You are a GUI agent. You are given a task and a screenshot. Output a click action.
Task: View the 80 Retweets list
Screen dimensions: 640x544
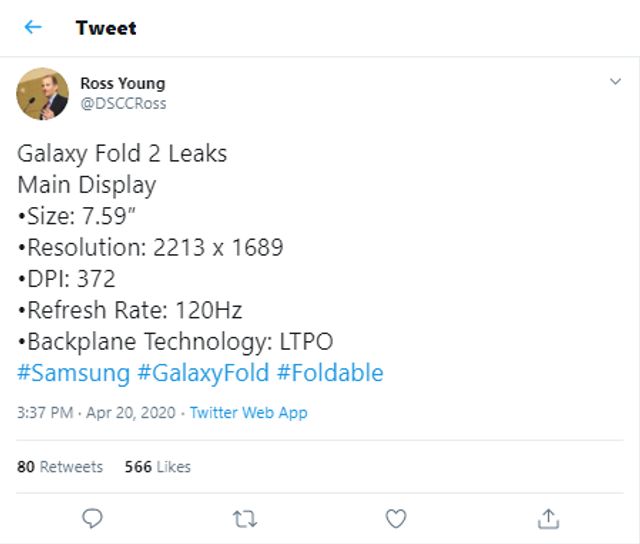pyautogui.click(x=60, y=467)
